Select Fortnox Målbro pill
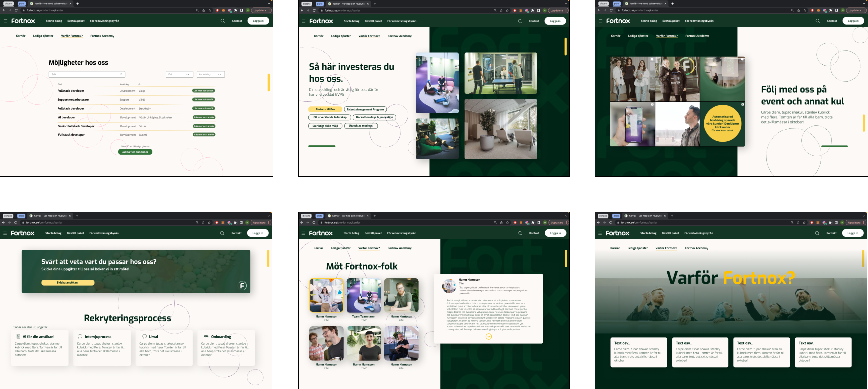 (325, 109)
